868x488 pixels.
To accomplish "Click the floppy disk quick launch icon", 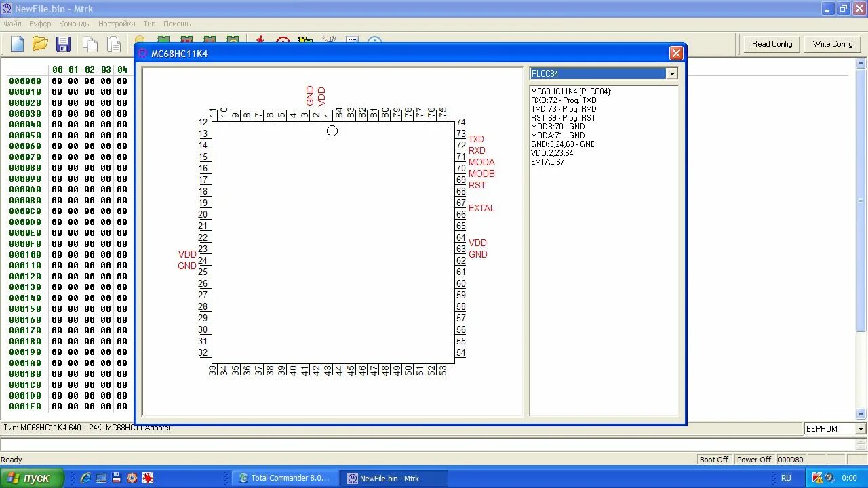I will [117, 478].
